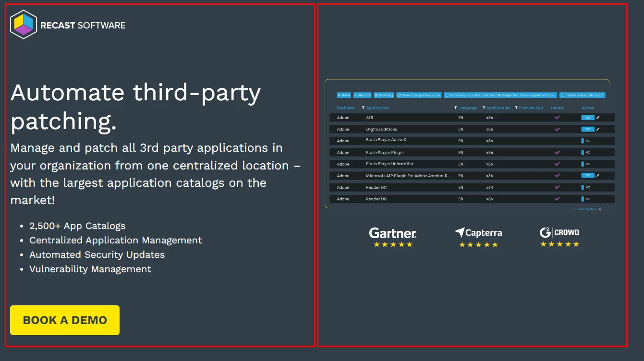Select the Flash Player ActiveX cell
The height and width of the screenshot is (361, 644).
pyautogui.click(x=386, y=140)
